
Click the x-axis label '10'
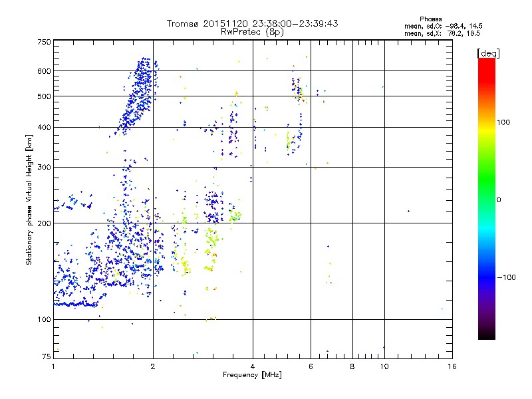(x=384, y=366)
